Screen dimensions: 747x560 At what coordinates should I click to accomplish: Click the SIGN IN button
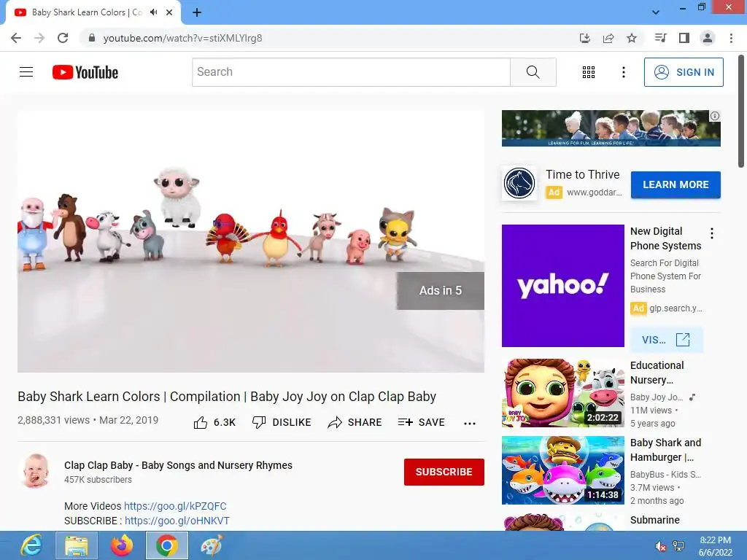pos(684,72)
